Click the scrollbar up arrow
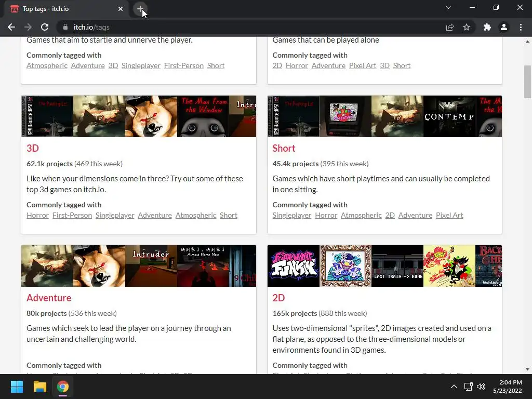The width and height of the screenshot is (532, 399). coord(527,42)
